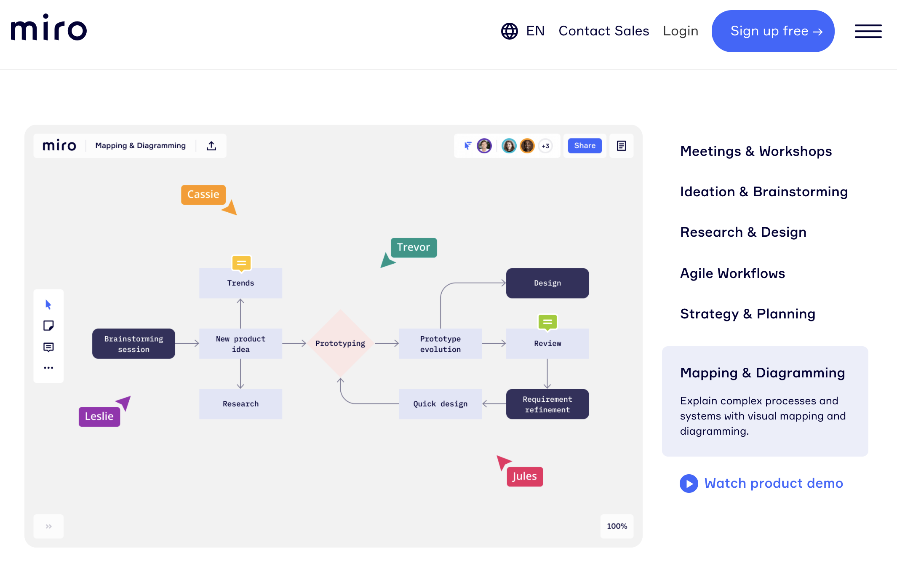Open the Strategy & Planning tab
Image resolution: width=897 pixels, height=588 pixels.
pyautogui.click(x=747, y=314)
